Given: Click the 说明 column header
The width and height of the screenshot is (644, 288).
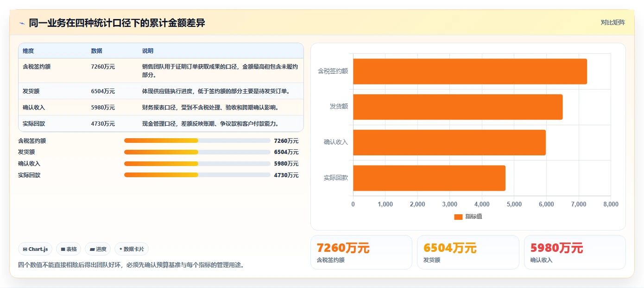Looking at the screenshot, I should pyautogui.click(x=148, y=51).
